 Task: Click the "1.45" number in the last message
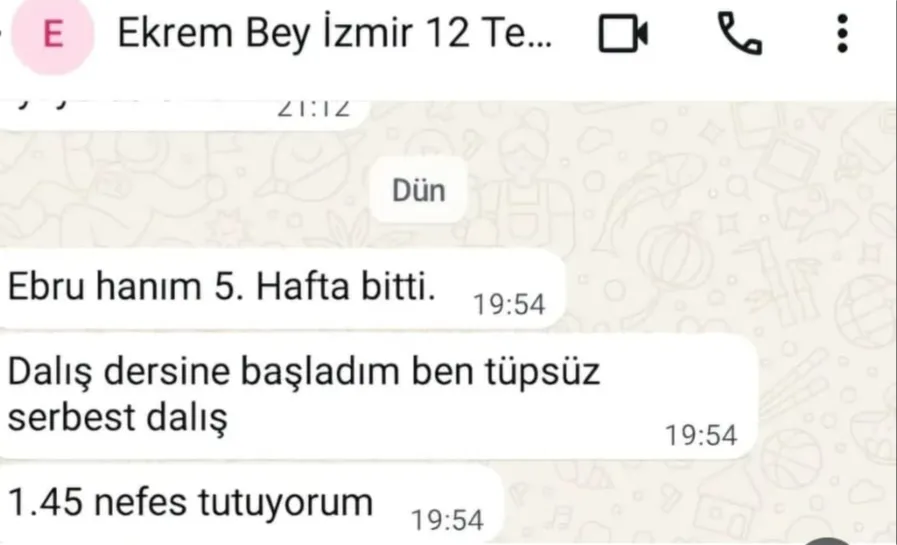point(45,503)
